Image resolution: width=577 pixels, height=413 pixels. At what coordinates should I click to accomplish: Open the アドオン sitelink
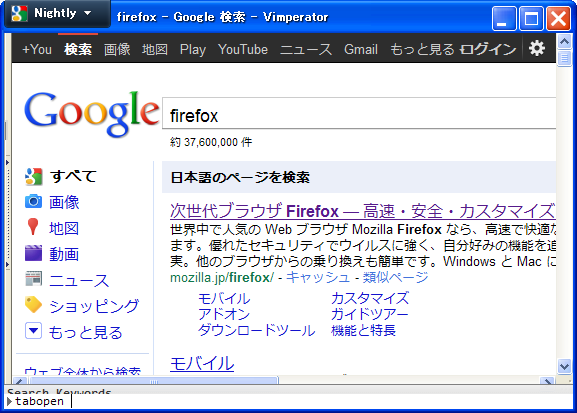(x=224, y=314)
